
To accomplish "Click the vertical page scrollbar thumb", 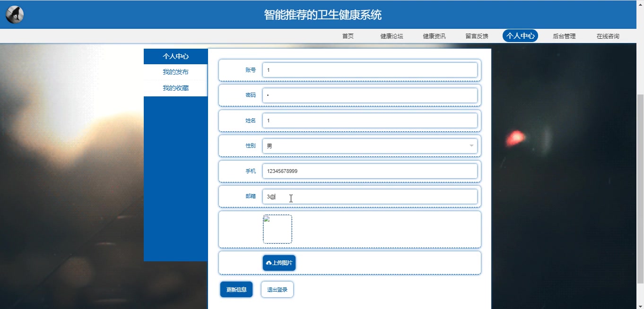I will 640,188.
